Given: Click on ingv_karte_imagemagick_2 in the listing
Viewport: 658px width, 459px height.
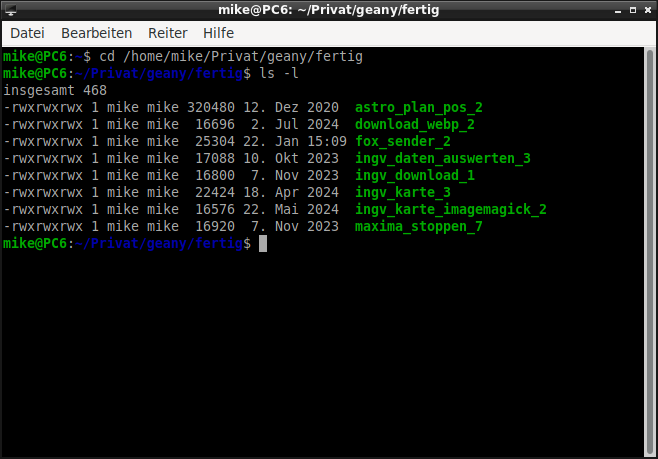Looking at the screenshot, I should (x=450, y=209).
